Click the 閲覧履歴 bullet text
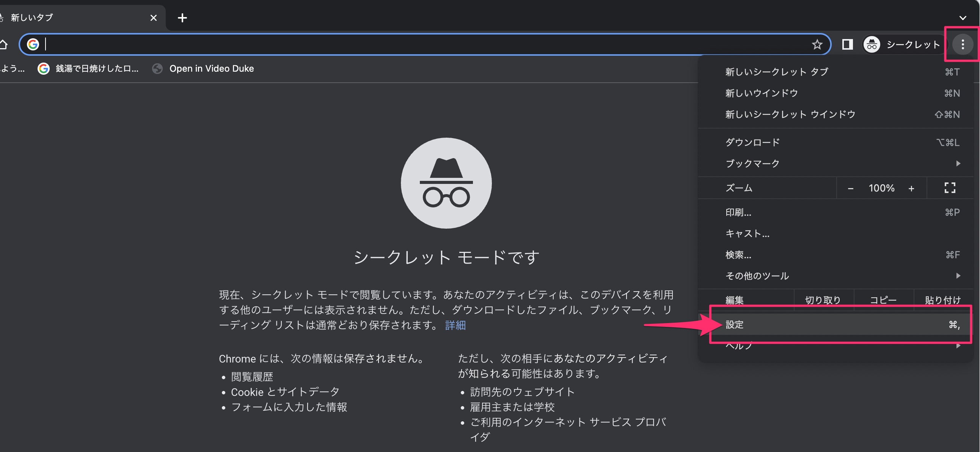Image resolution: width=980 pixels, height=452 pixels. 252,377
